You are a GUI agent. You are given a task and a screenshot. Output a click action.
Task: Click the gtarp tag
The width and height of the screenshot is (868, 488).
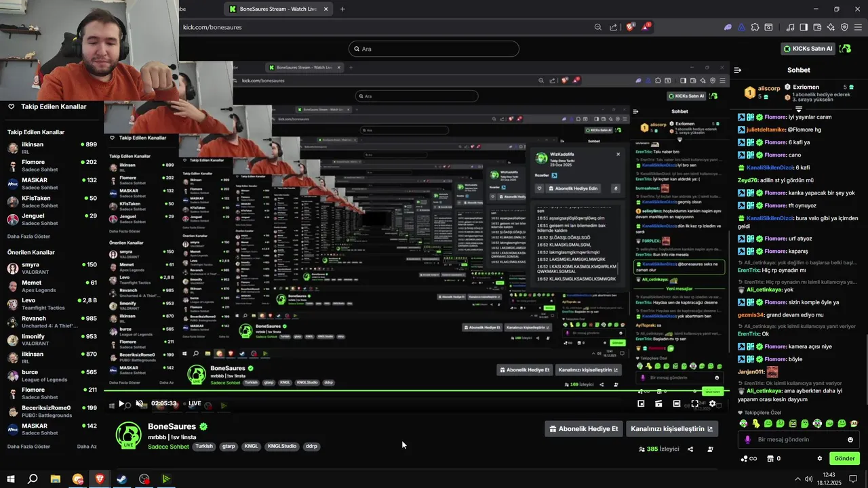pos(229,446)
